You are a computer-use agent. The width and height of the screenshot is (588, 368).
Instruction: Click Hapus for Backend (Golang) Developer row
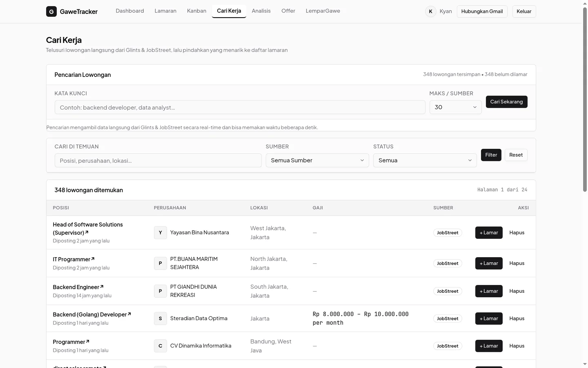point(517,319)
